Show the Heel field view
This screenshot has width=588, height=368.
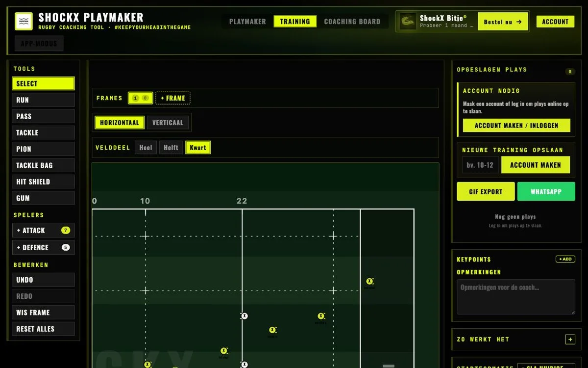[146, 148]
